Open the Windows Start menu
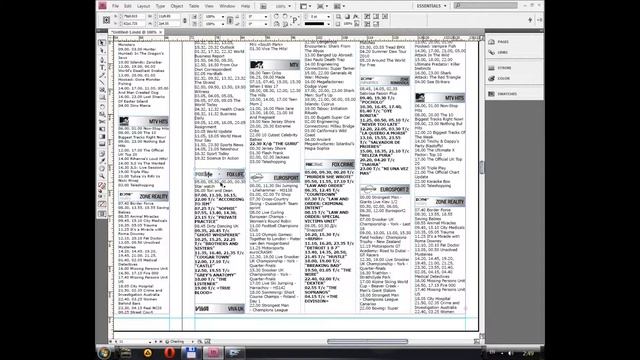 [x=104, y=353]
